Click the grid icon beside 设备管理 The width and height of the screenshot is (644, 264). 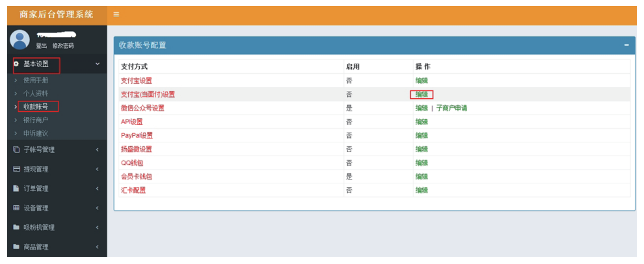(16, 207)
